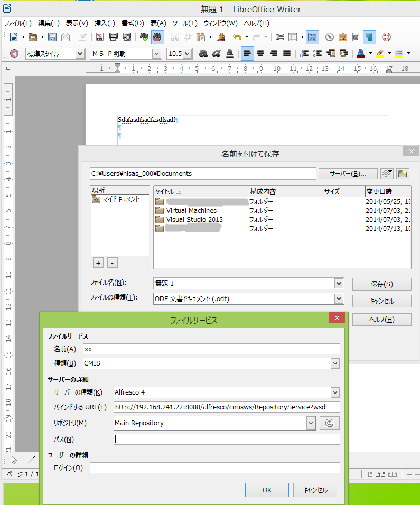Run Spelling and Grammar check icon
Image resolution: width=420 pixels, height=505 pixels.
[144, 37]
